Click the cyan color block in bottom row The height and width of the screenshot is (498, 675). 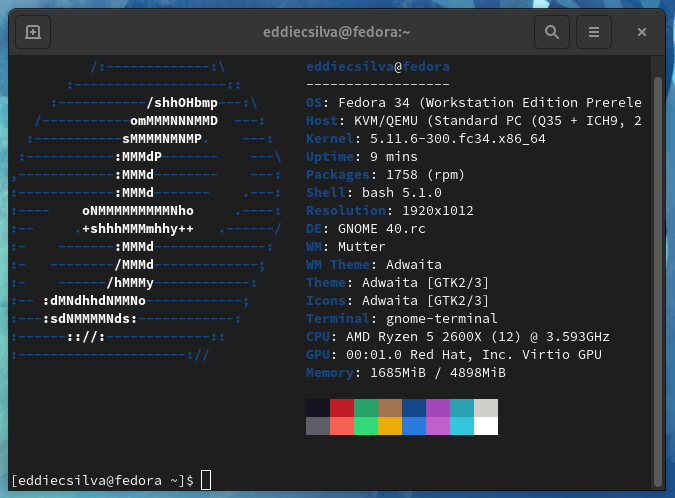coord(462,426)
